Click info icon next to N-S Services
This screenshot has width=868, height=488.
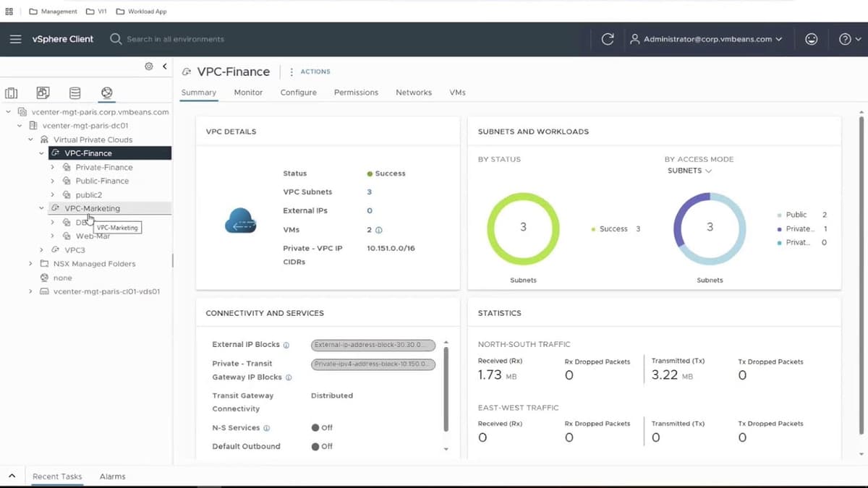point(267,428)
